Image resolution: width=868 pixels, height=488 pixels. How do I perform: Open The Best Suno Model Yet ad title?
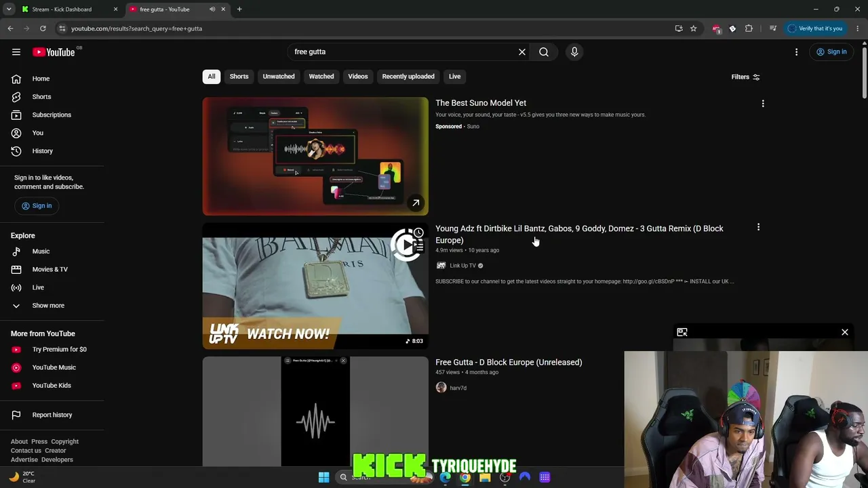481,103
